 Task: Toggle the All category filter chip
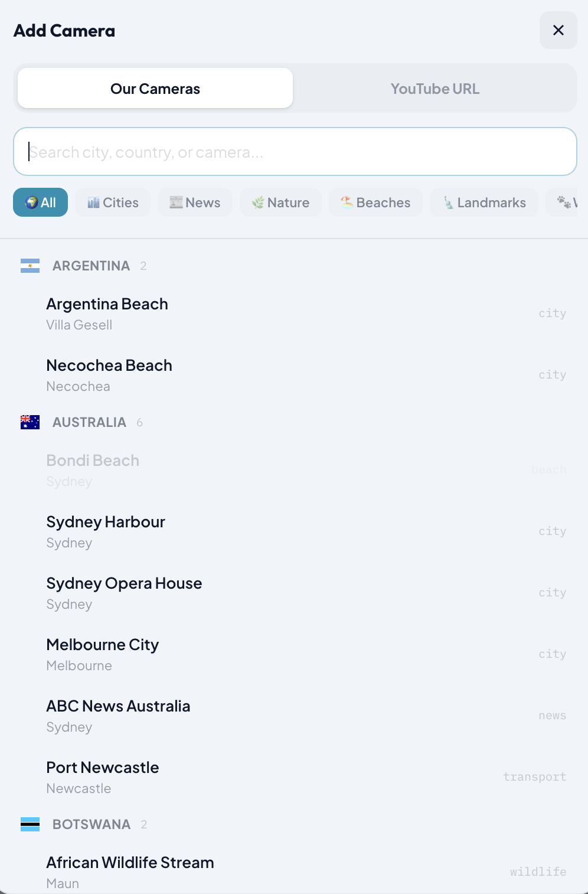point(40,202)
